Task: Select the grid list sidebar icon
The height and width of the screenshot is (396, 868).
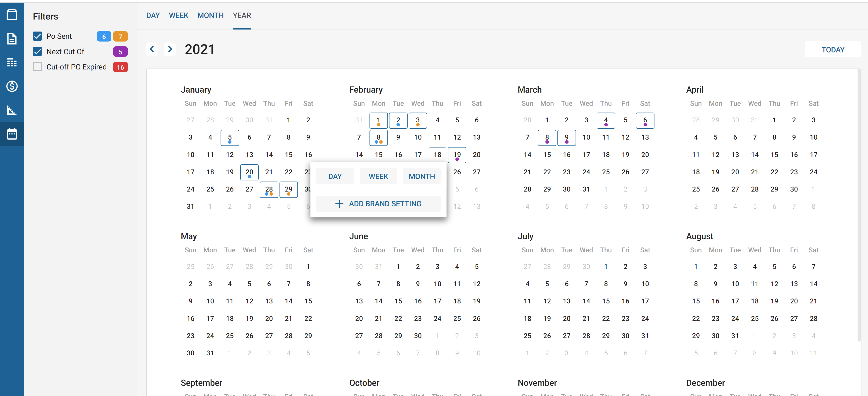Action: (x=12, y=62)
